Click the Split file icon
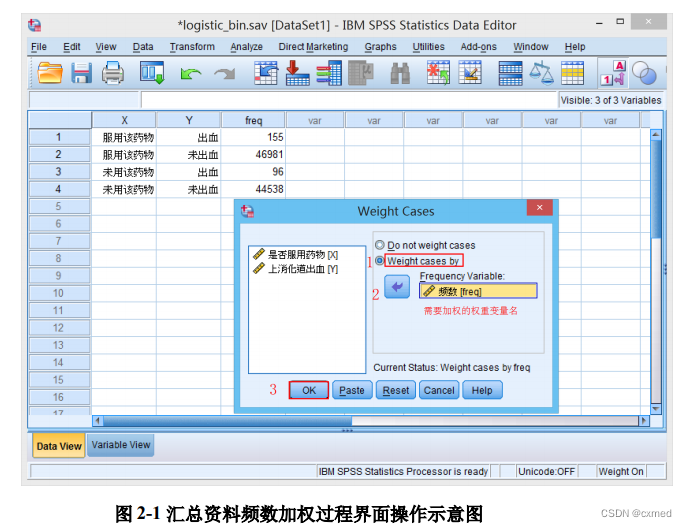This screenshot has width=687, height=527. pyautogui.click(x=510, y=73)
